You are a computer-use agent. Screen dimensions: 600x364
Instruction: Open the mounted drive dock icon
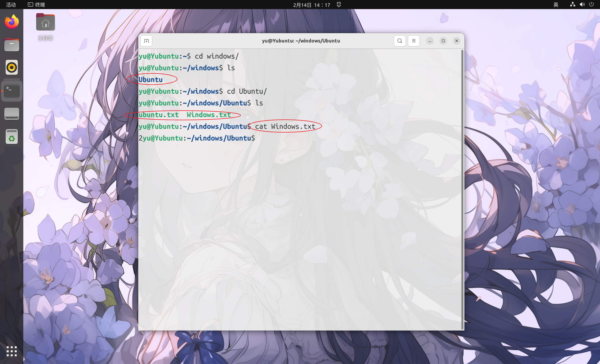[x=12, y=114]
